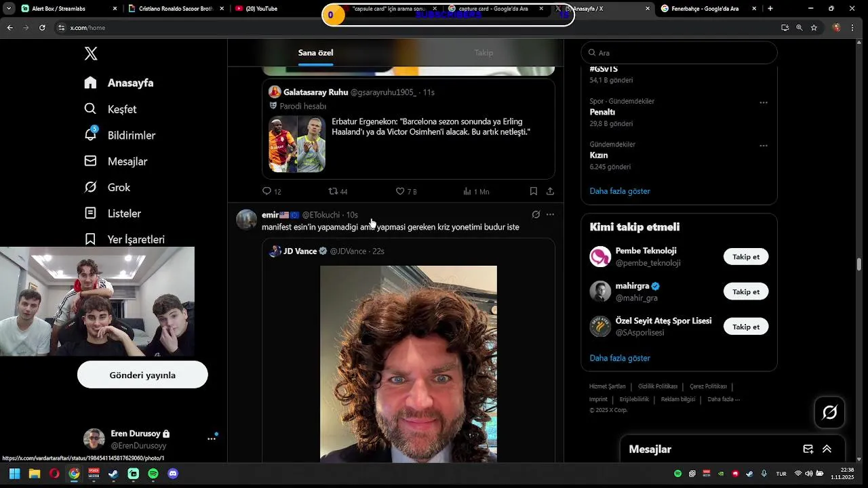Click Daha fazla göster under Kimi takip etmeli
Screen dimensions: 868x488
(620, 358)
